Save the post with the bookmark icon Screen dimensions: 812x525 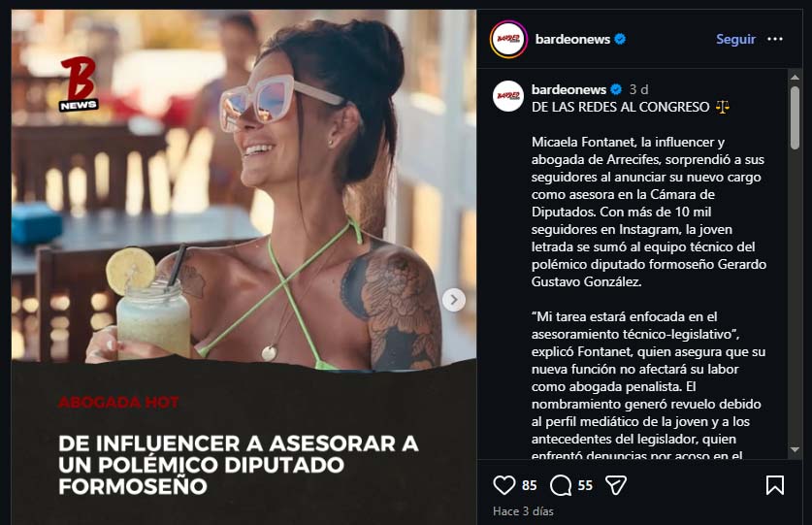coord(775,485)
